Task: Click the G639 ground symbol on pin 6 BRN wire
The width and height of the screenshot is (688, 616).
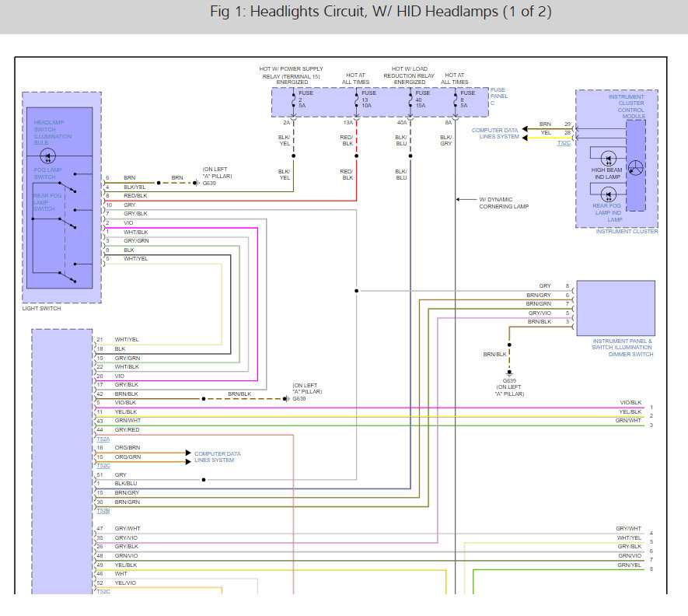Action: click(197, 183)
